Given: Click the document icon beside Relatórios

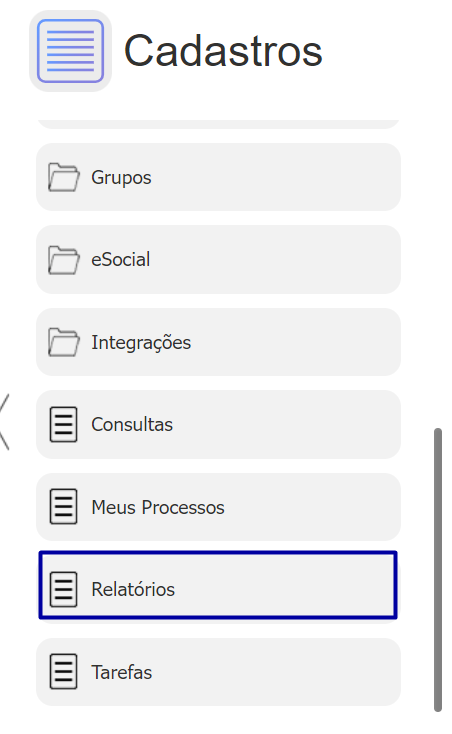Looking at the screenshot, I should pyautogui.click(x=64, y=589).
